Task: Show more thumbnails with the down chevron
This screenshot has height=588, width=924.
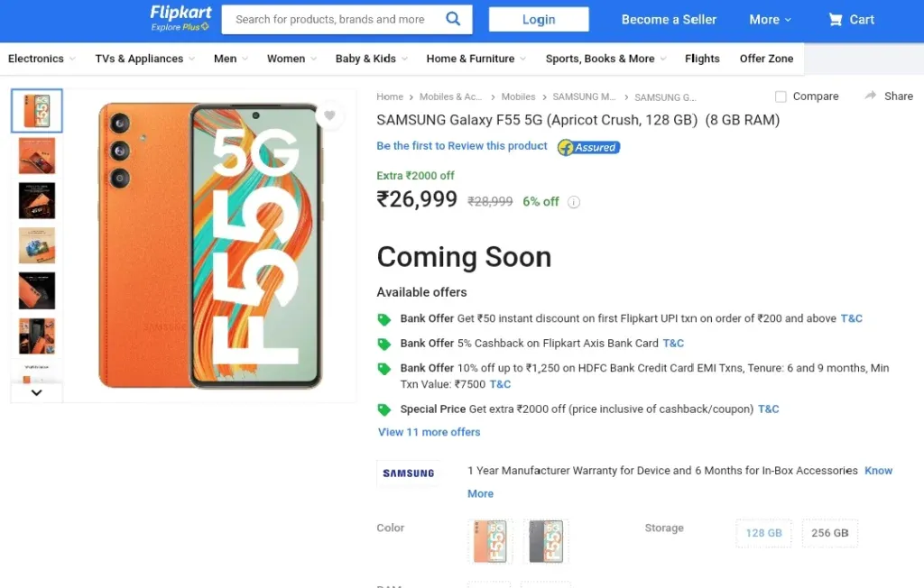Action: (36, 392)
